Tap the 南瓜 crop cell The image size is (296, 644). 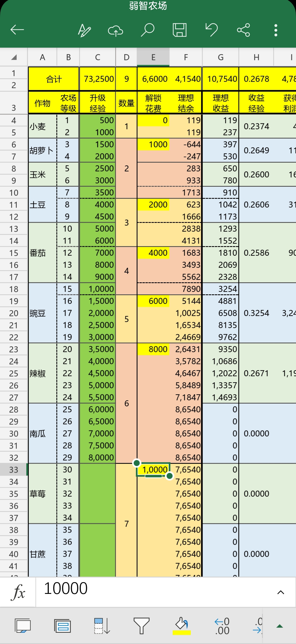tap(42, 434)
